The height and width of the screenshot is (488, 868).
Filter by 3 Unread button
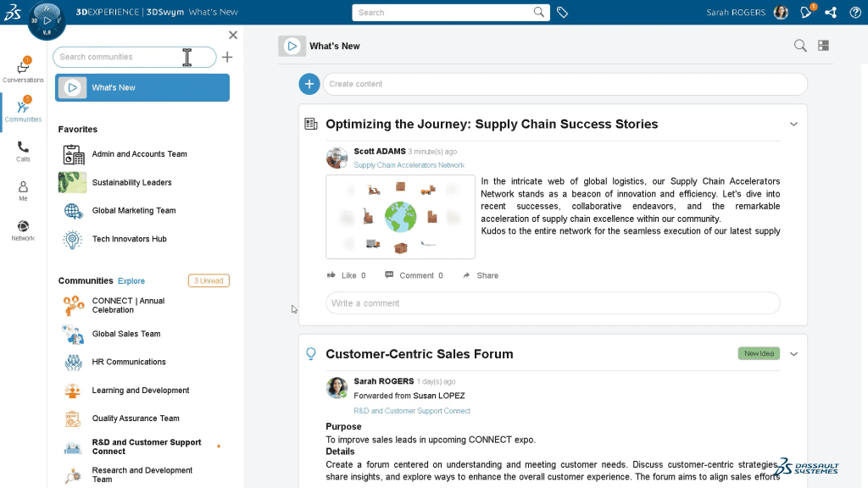(x=209, y=280)
